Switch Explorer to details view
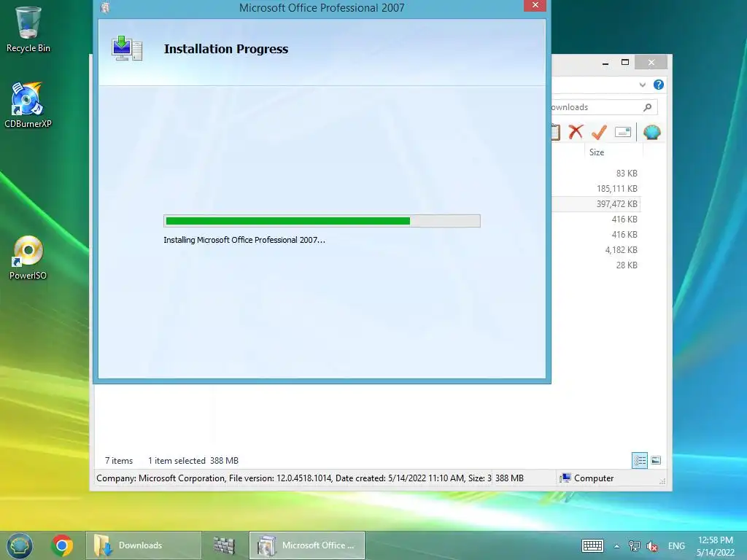Viewport: 747px width, 560px height. tap(639, 461)
